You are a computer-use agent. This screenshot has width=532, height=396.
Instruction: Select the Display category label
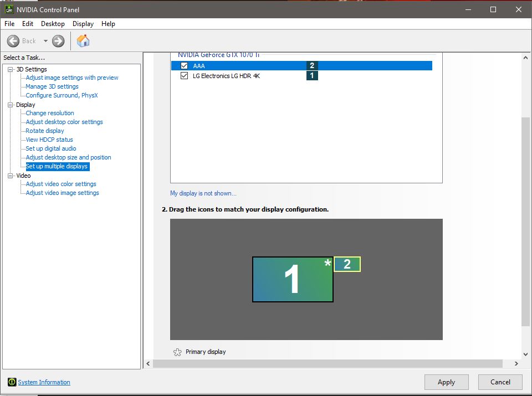(25, 105)
